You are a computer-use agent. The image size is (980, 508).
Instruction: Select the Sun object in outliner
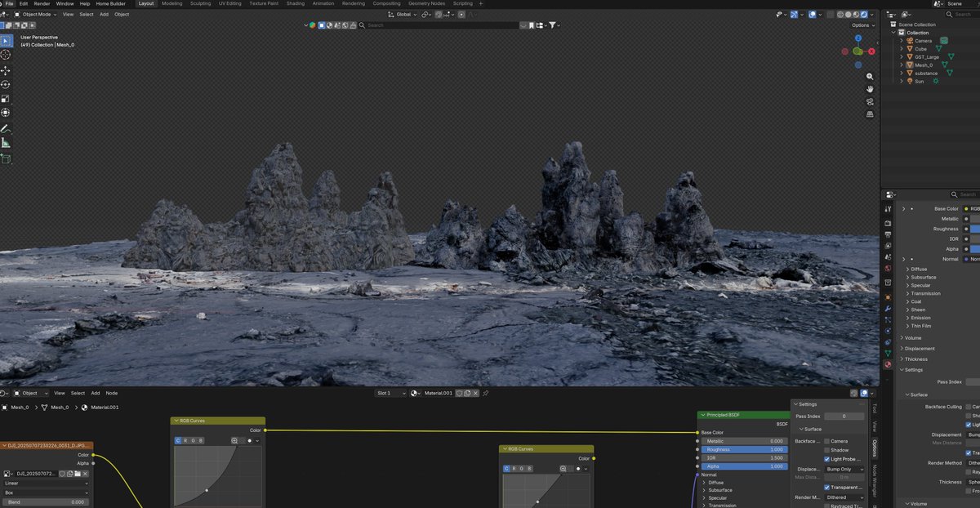click(x=920, y=81)
